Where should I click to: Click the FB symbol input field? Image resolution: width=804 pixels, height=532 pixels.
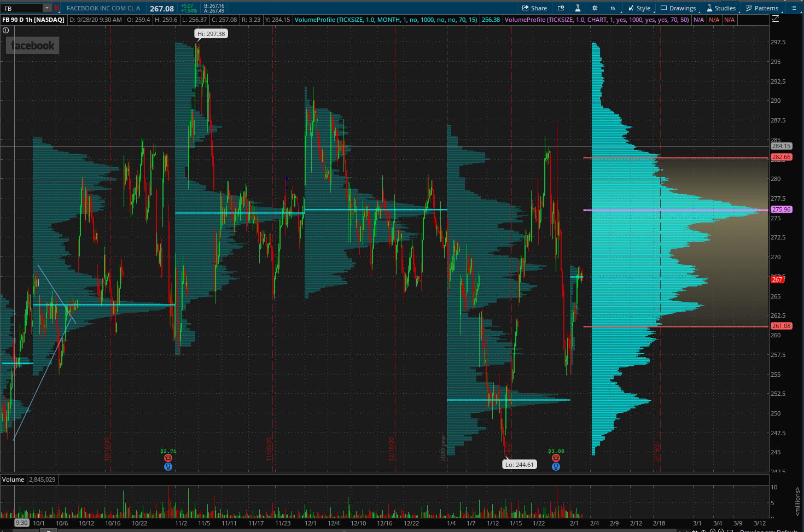point(22,8)
